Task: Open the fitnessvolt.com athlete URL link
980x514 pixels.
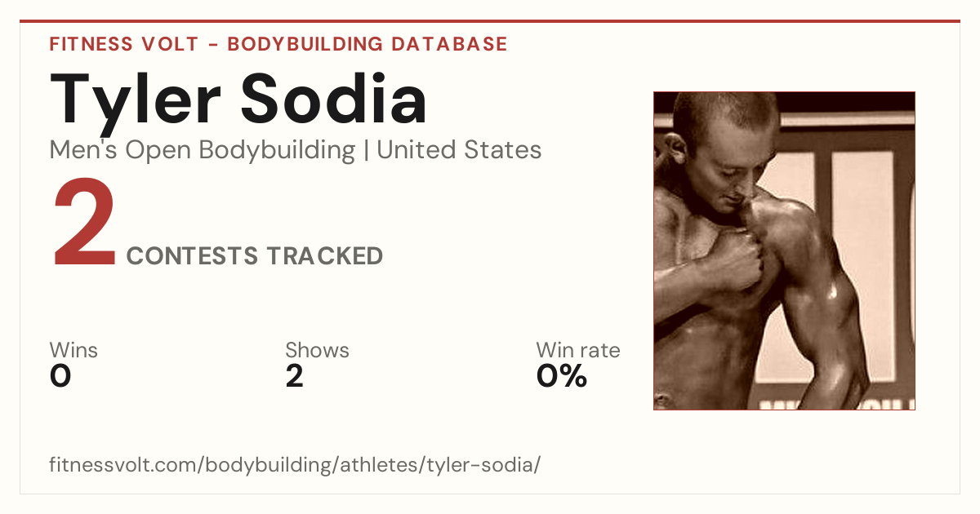Action: [295, 465]
